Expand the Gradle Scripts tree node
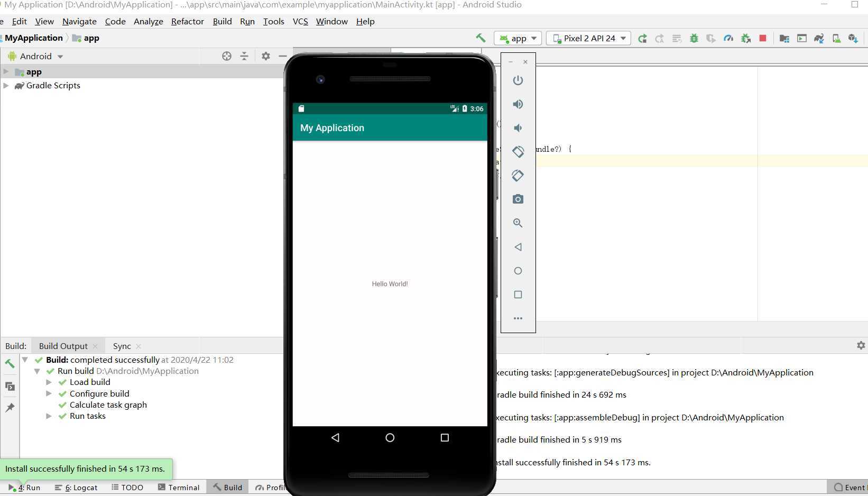The width and height of the screenshot is (868, 496). (x=6, y=85)
